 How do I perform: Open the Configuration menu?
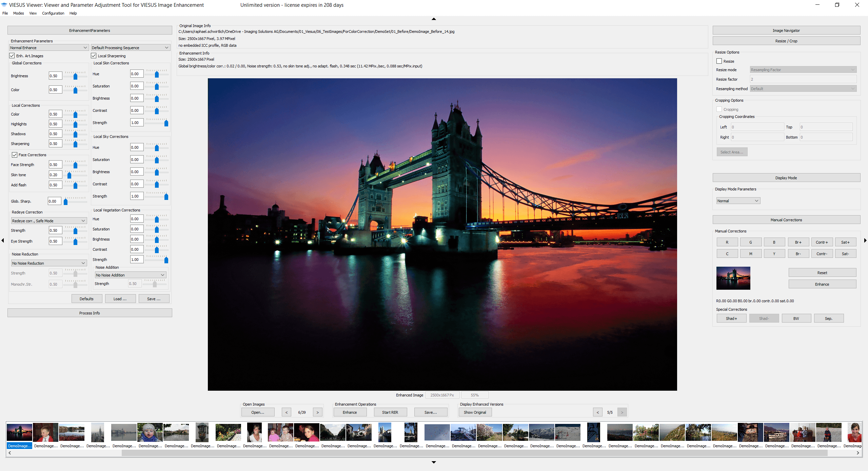click(53, 13)
